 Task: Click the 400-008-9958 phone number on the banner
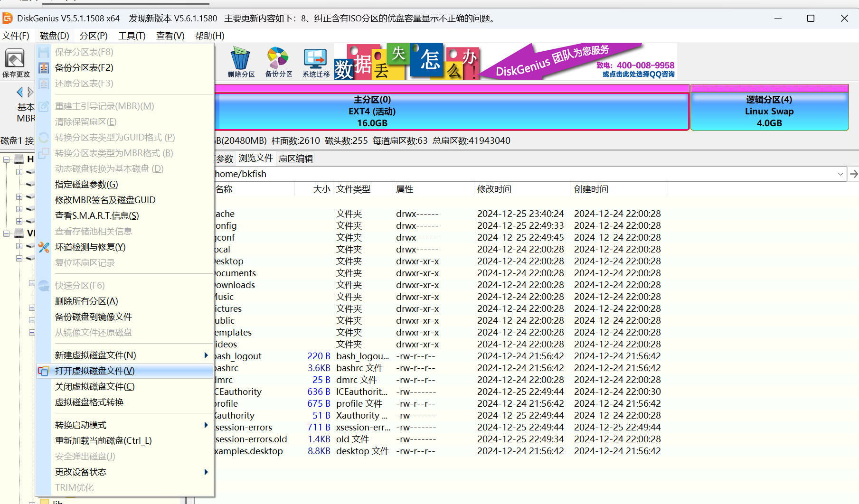click(645, 65)
